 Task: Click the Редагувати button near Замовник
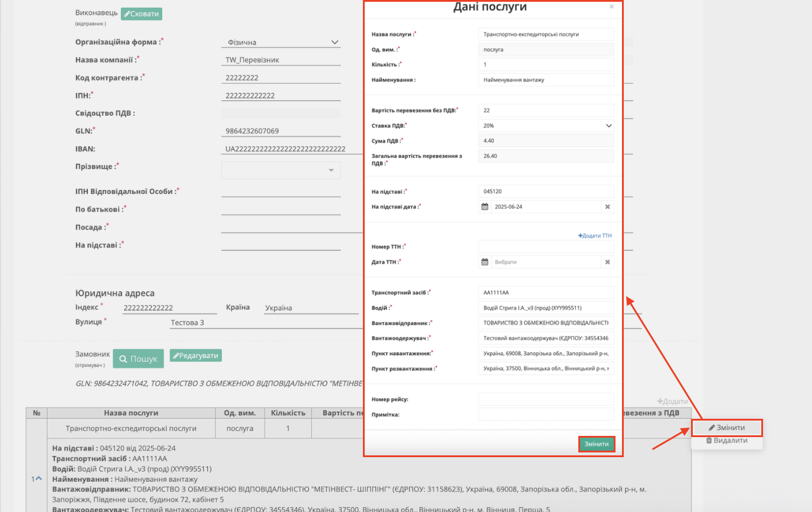tap(195, 355)
